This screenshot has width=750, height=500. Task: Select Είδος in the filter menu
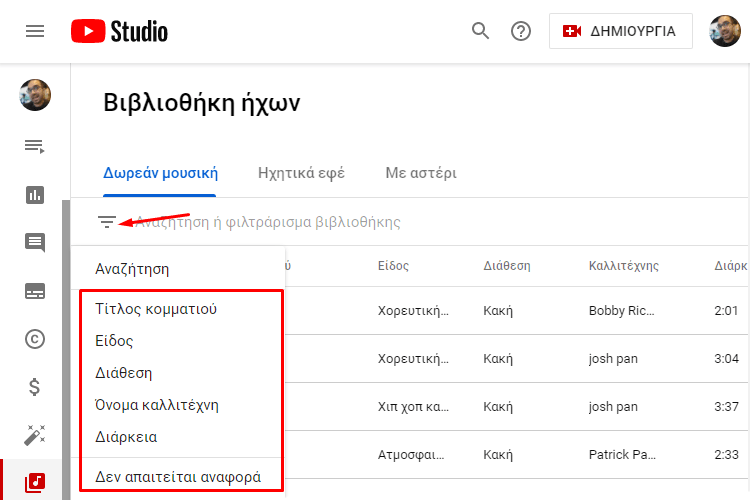(x=114, y=341)
